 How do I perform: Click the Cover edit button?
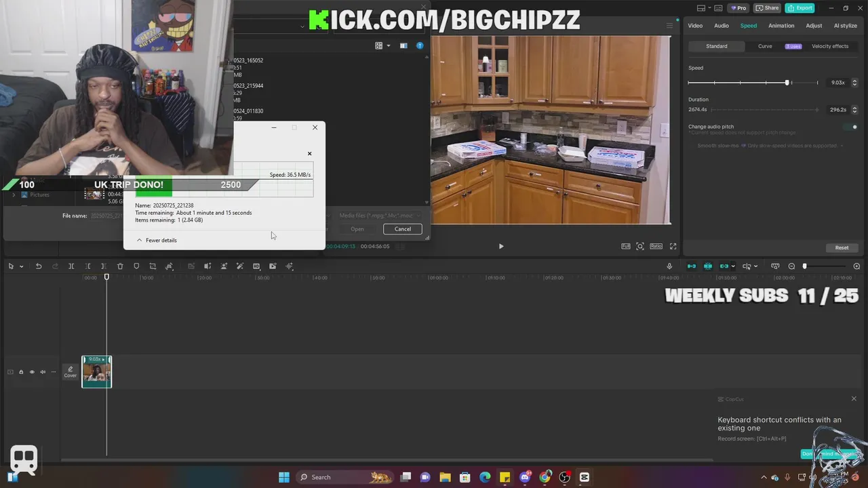coord(71,372)
